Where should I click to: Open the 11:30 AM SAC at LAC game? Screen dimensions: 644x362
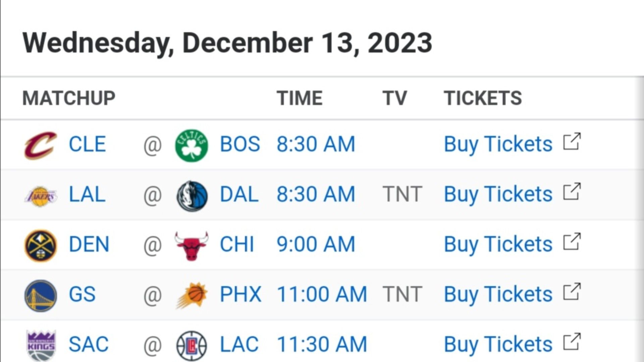click(322, 344)
